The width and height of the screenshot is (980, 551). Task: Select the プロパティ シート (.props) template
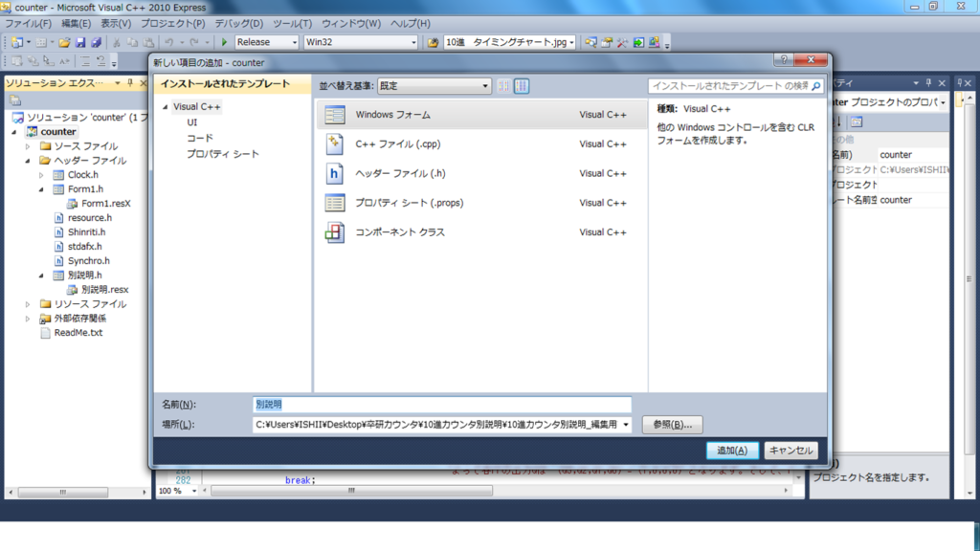point(481,203)
